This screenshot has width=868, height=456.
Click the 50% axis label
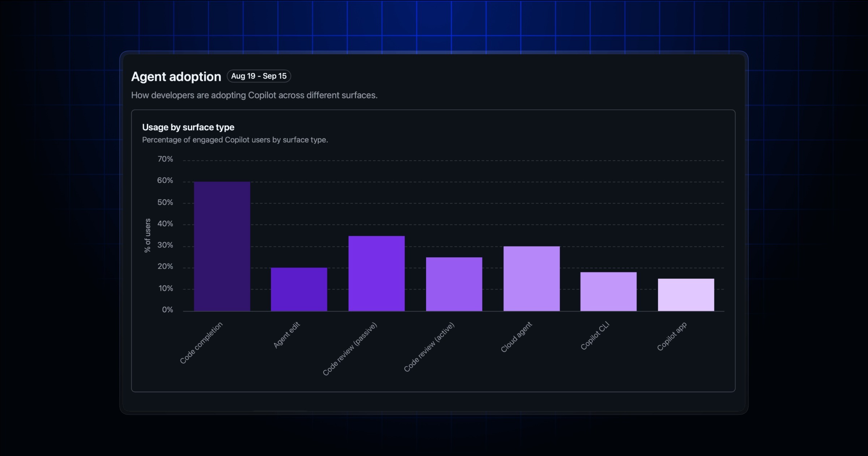165,202
